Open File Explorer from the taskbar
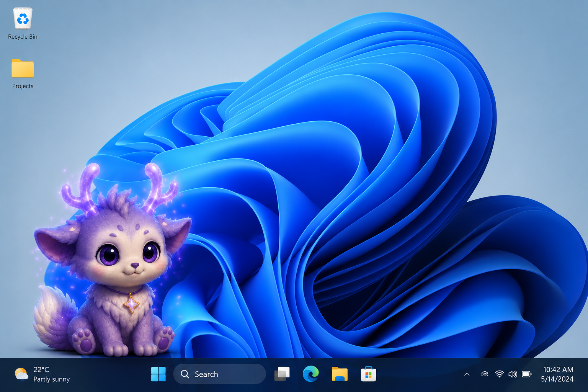Screen dimensions: 588x392 coord(340,374)
